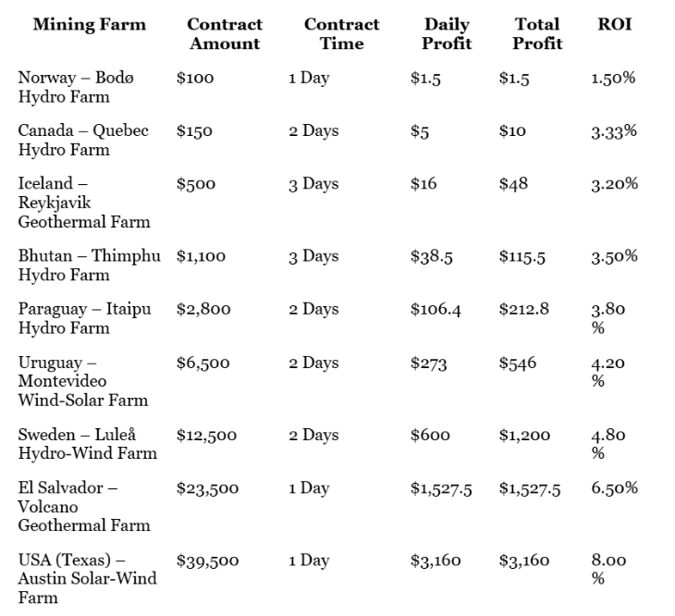
Task: Click the $115.5 total profit cell
Action: pyautogui.click(x=522, y=257)
